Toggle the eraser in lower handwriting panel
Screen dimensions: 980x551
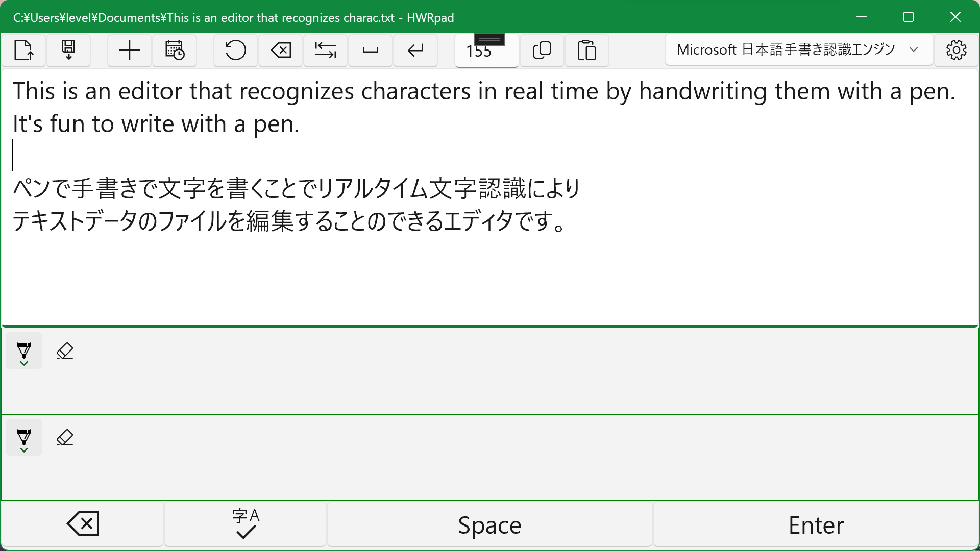[65, 438]
